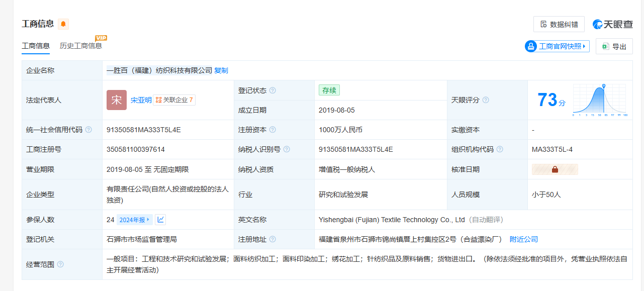
Task: Click help icon next to 经营范围
Action: coord(60,264)
